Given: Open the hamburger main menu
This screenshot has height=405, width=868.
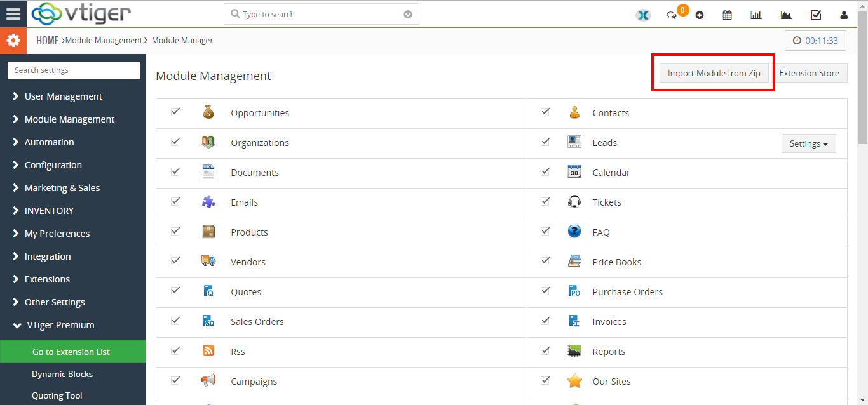Looking at the screenshot, I should pos(13,14).
